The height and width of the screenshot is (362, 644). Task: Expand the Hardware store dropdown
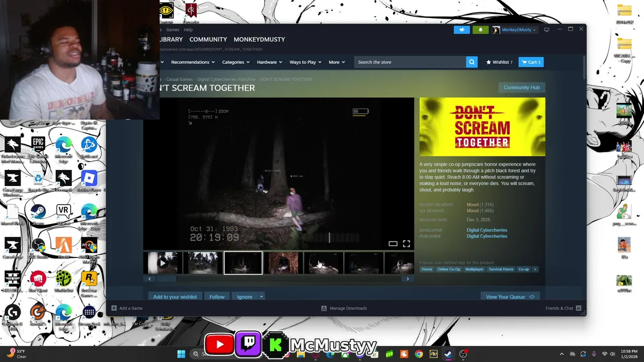click(270, 62)
